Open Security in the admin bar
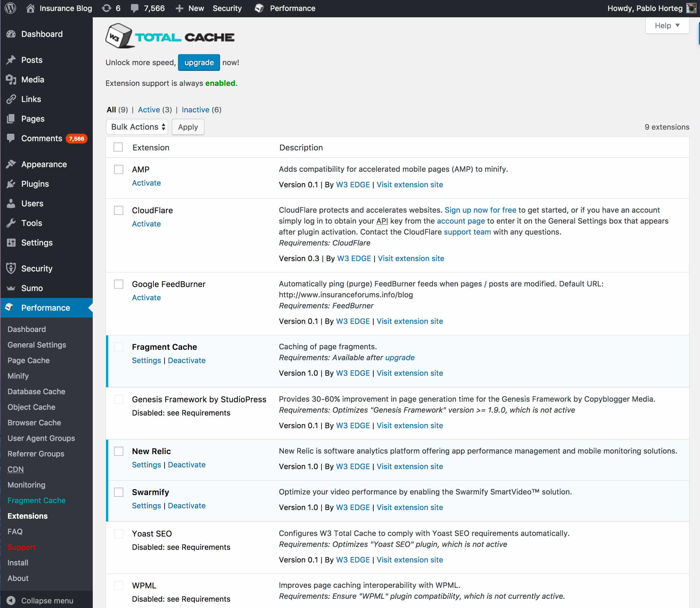Viewport: 700px width, 608px height. [227, 8]
